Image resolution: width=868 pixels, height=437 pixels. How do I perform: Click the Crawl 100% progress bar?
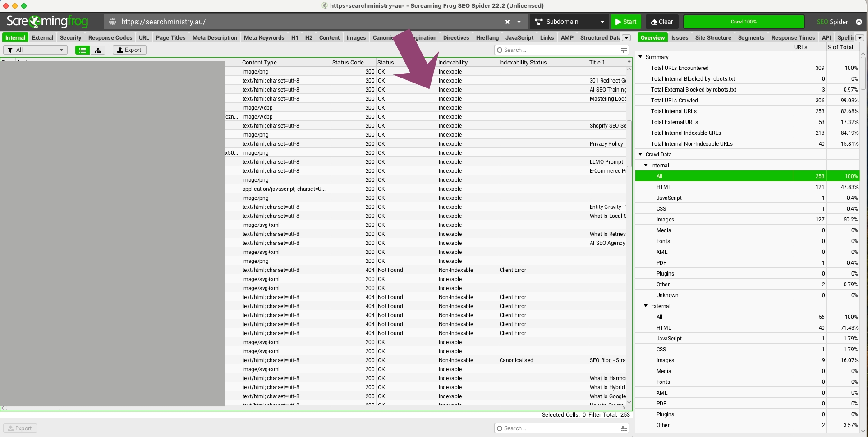pos(744,22)
